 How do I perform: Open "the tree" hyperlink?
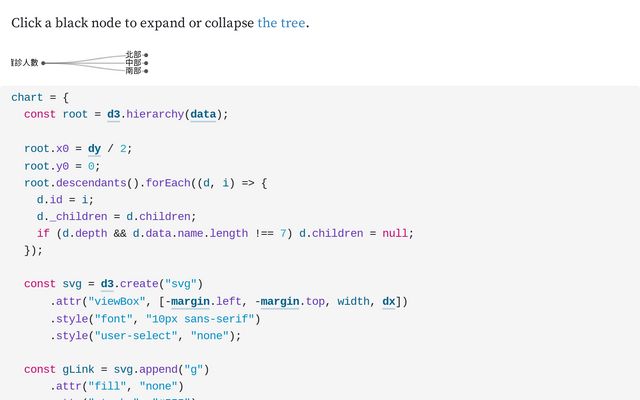pos(281,22)
